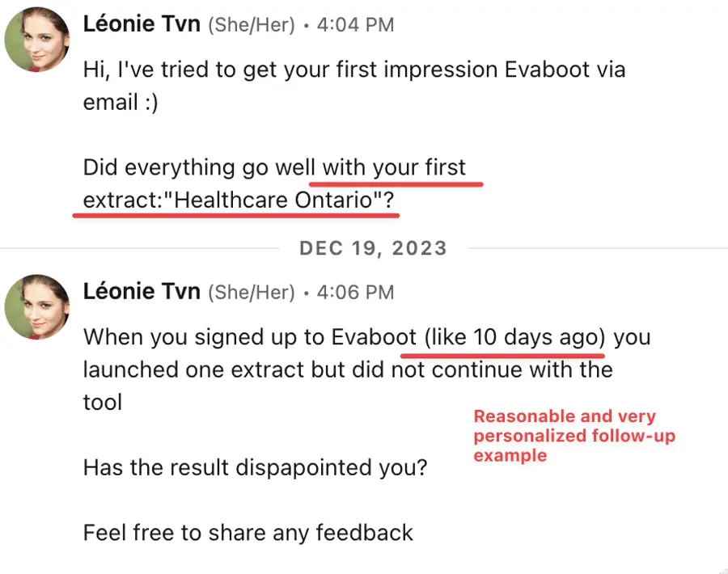This screenshot has width=728, height=574.
Task: Open Léonie Tvn's profile picture in the first message
Action: pos(36,39)
